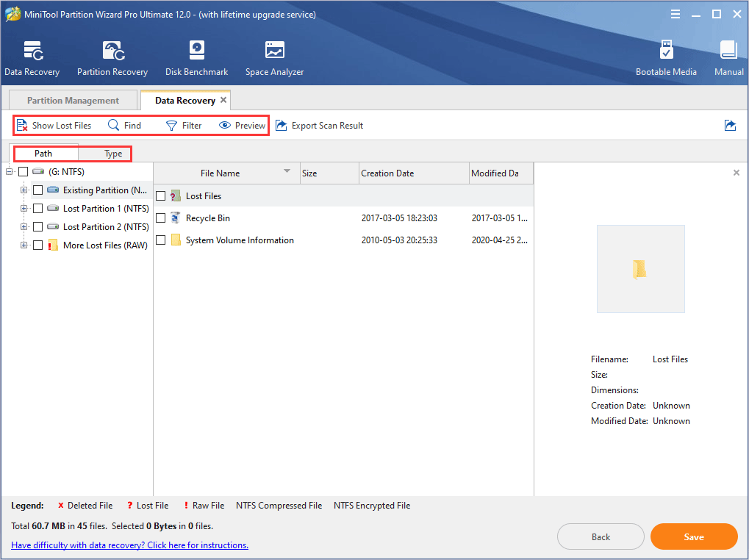The height and width of the screenshot is (560, 749).
Task: Tick the Recycle Bin row checkbox
Action: (x=160, y=218)
